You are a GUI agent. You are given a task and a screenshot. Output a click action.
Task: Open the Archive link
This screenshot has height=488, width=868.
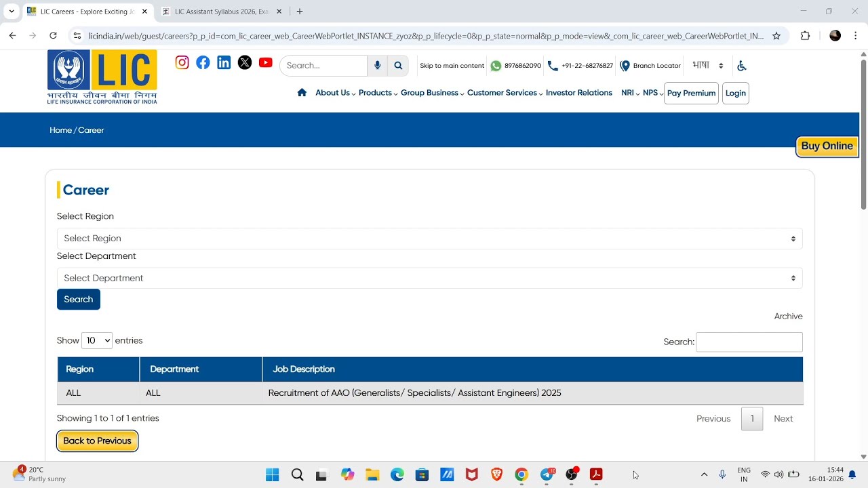(x=788, y=317)
